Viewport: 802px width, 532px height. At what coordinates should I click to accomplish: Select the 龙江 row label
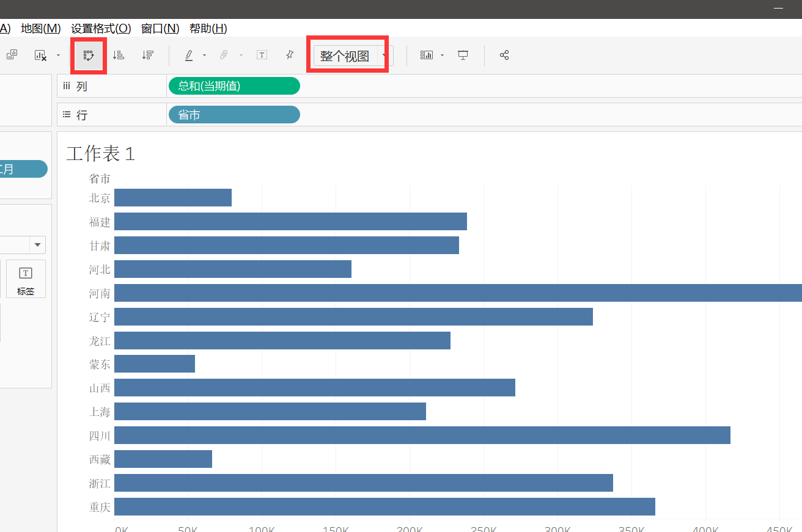(100, 341)
